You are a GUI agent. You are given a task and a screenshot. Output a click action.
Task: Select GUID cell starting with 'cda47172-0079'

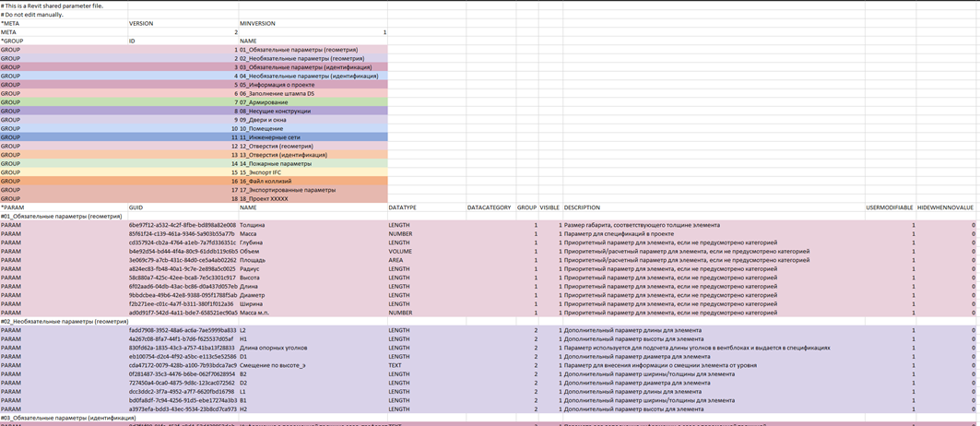[x=183, y=365]
